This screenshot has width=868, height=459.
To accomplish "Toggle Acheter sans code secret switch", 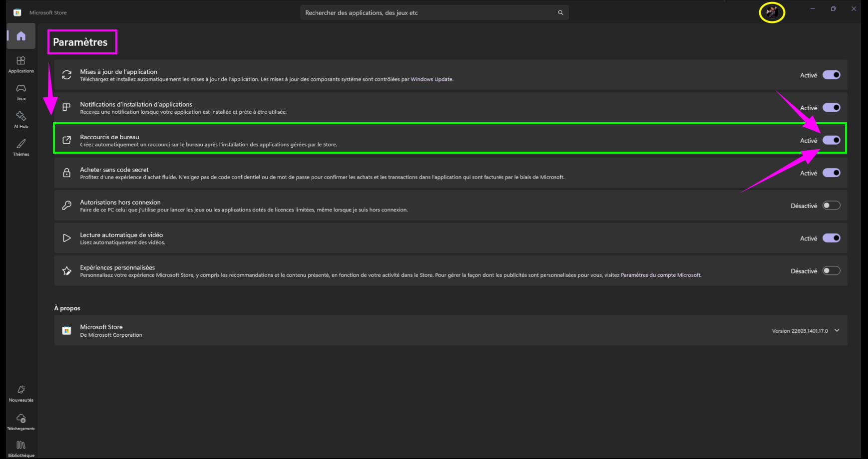I will coord(832,173).
